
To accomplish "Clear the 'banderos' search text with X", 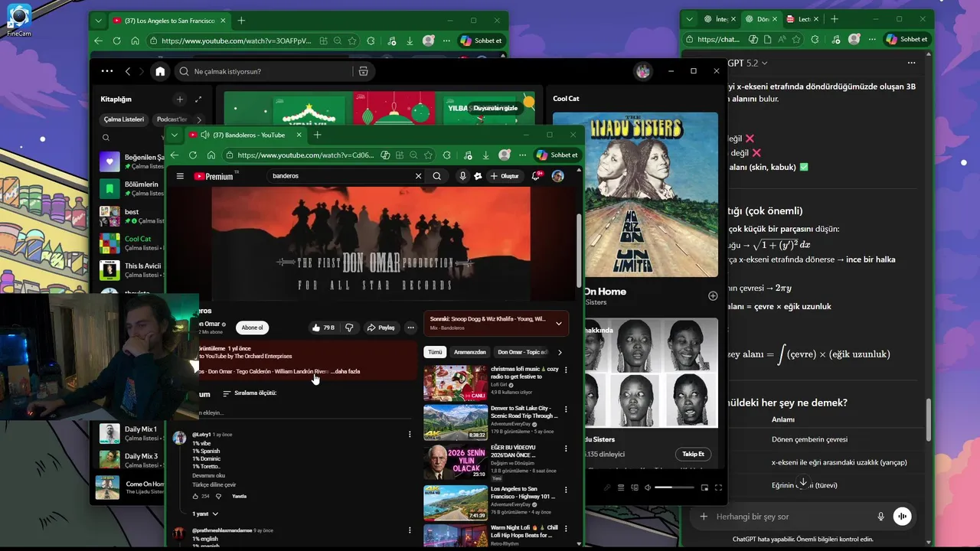I will [418, 176].
